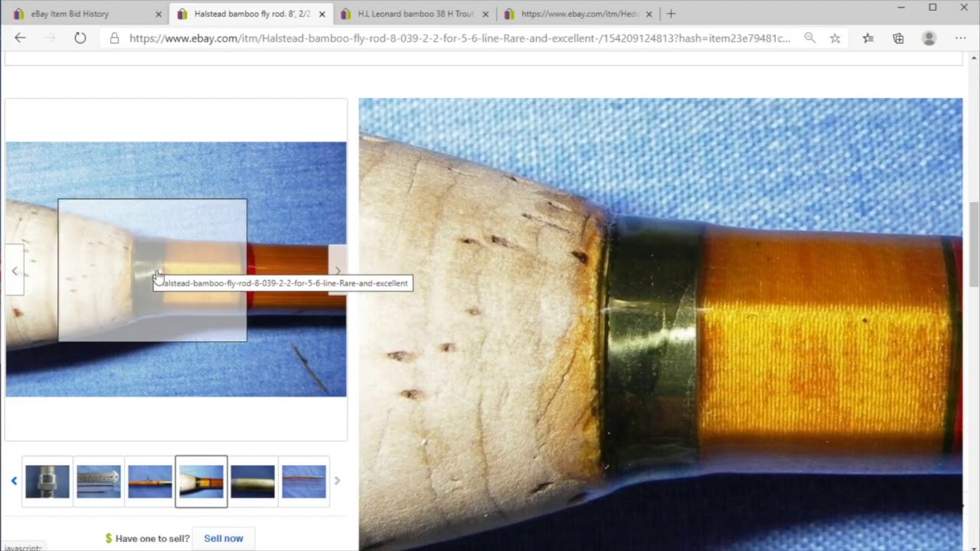Screen dimensions: 980x551
Task: Click the Sell now link
Action: [x=224, y=538]
